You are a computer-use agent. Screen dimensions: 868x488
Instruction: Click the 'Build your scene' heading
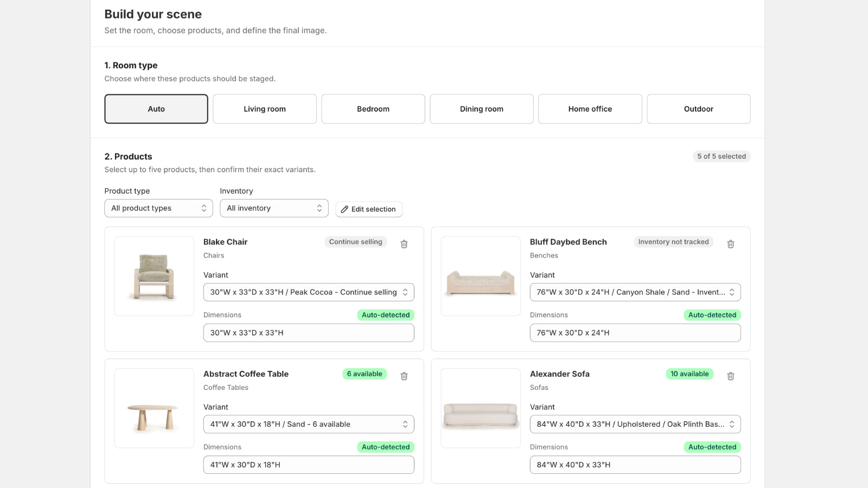[153, 14]
